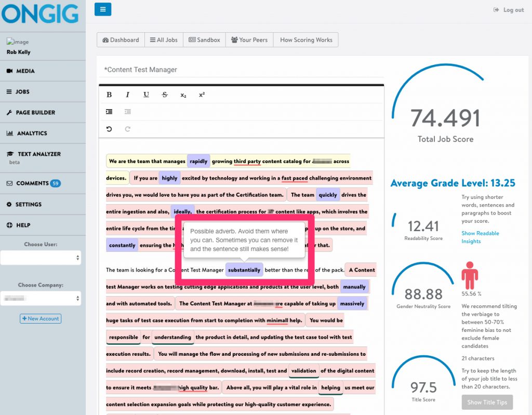Toggle strikethrough formatting
Viewport: 532px width, 415px height.
click(165, 95)
